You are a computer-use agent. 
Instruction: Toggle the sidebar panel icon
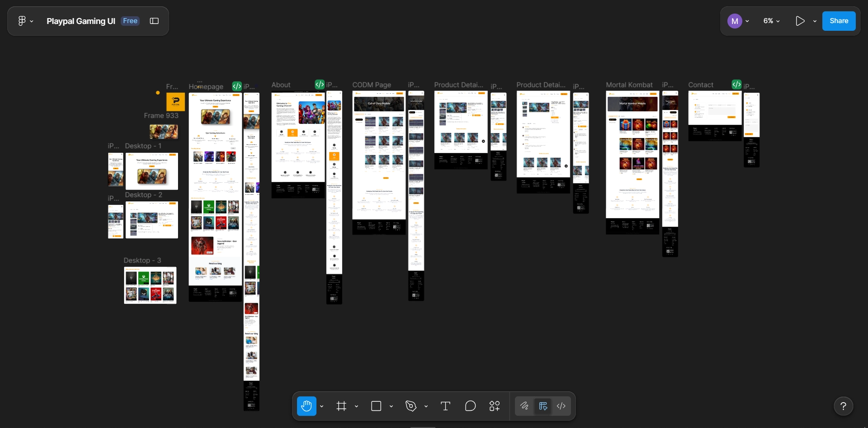tap(154, 21)
